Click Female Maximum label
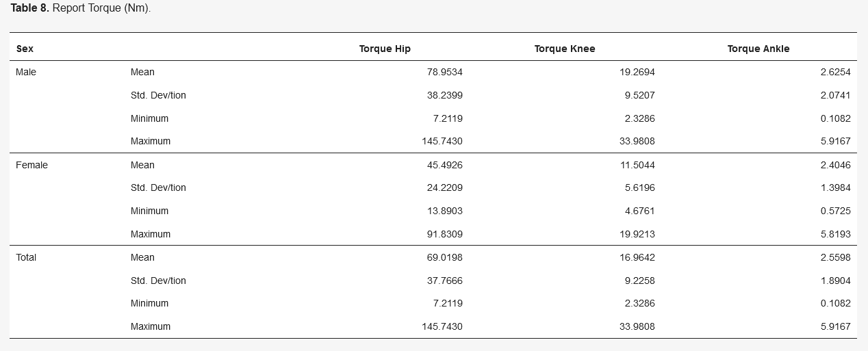Screen dimensions: 868x351 coord(151,234)
